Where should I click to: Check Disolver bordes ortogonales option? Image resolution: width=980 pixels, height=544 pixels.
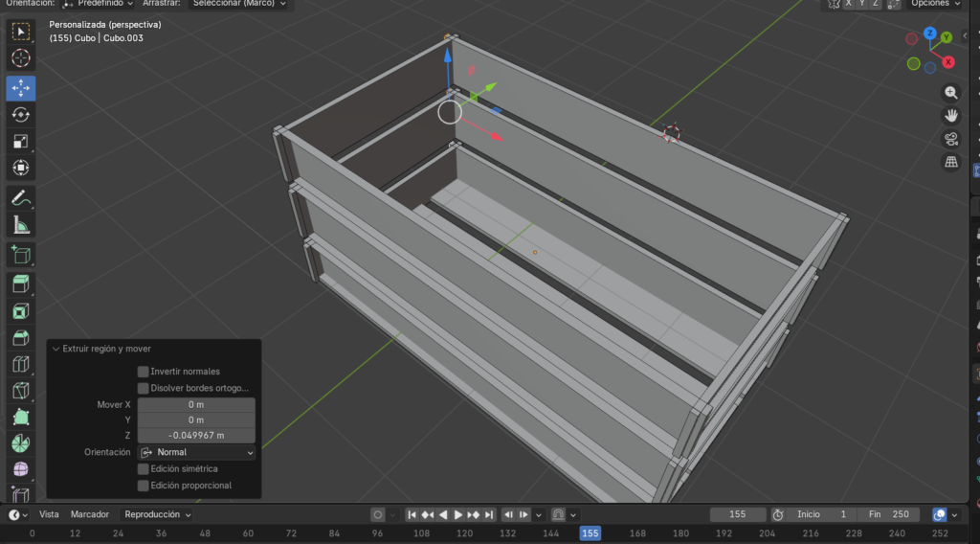(144, 389)
